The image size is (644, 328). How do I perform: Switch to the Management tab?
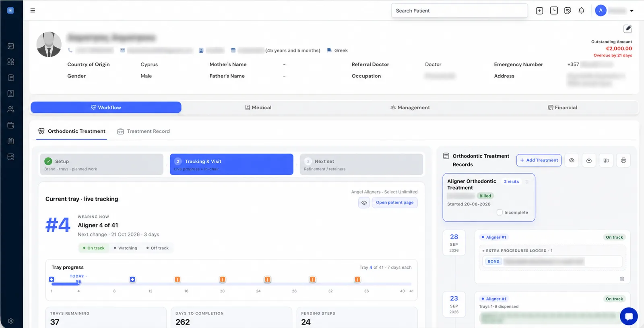410,108
